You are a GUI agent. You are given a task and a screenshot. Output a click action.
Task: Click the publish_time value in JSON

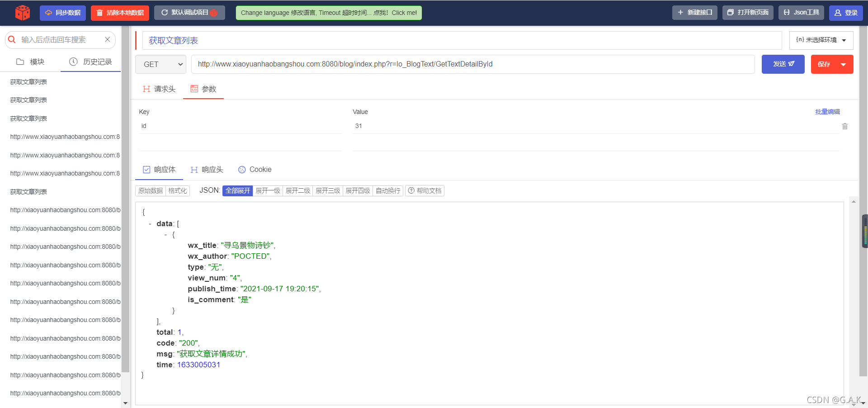280,289
